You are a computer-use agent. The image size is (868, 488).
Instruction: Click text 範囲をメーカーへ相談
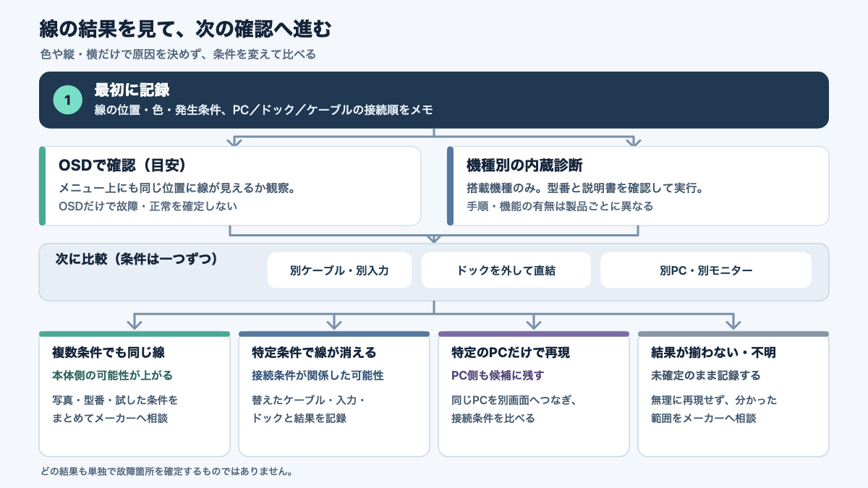(704, 418)
